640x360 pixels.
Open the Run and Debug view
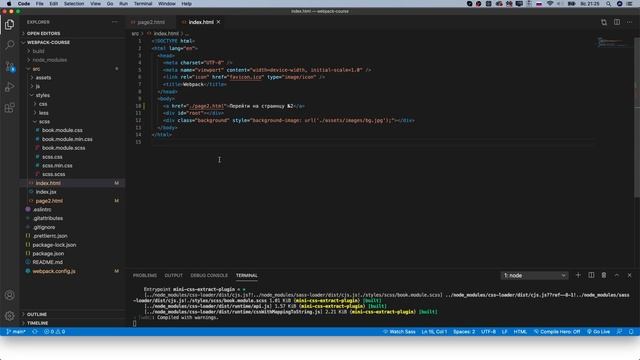(x=9, y=87)
